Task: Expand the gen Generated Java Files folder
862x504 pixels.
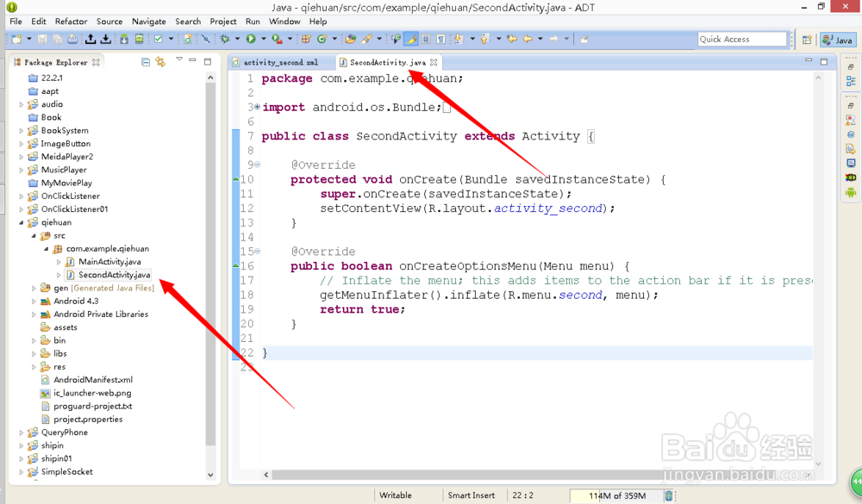Action: click(34, 288)
